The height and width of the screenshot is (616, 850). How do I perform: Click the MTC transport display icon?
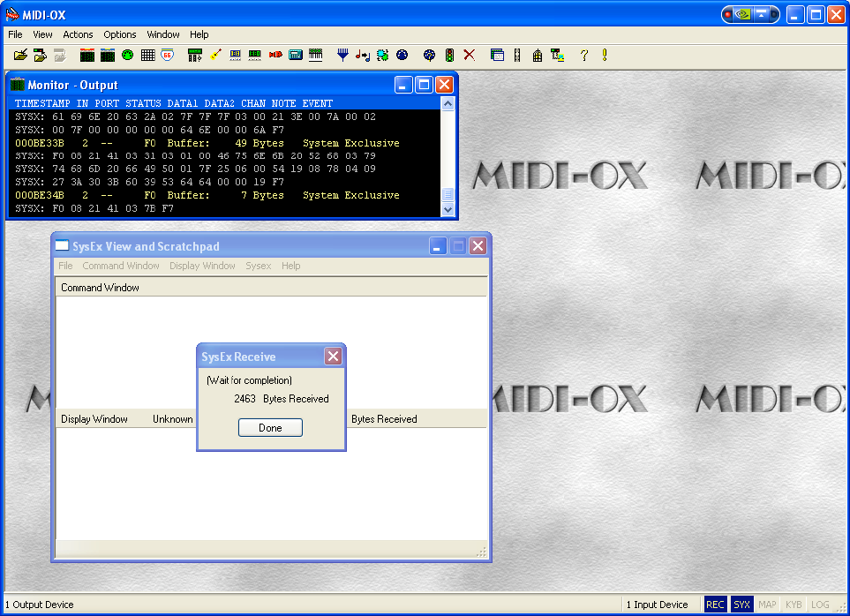(255, 56)
